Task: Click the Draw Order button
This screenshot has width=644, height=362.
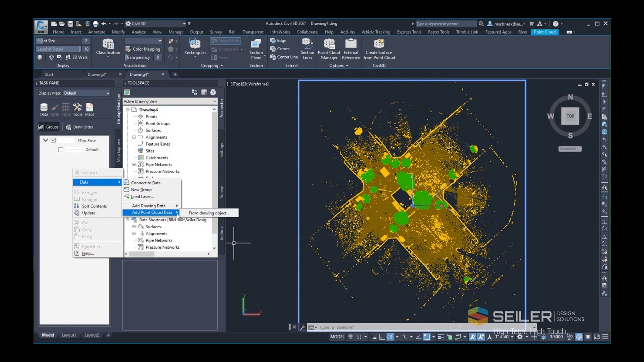Action: pyautogui.click(x=79, y=127)
